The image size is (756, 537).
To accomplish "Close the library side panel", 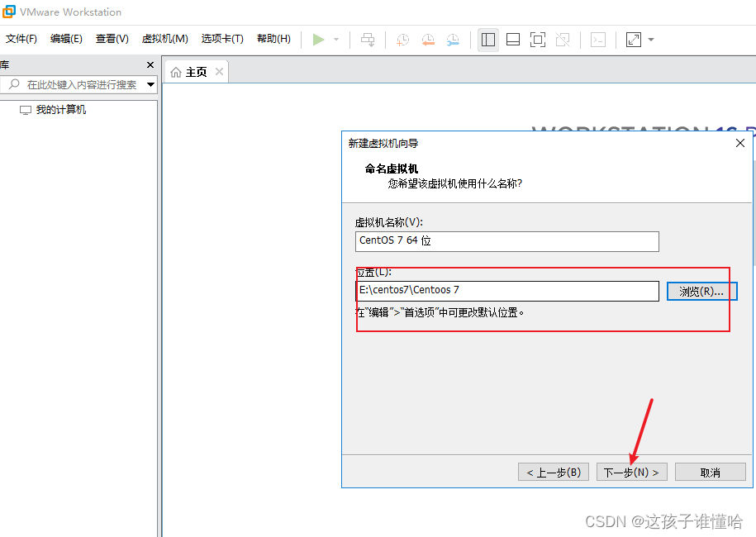I will 150,64.
